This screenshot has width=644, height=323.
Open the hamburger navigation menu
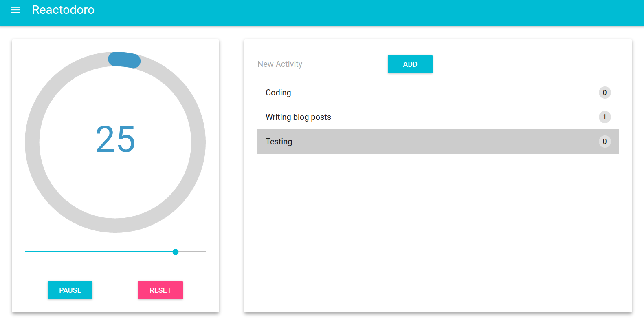(x=15, y=10)
